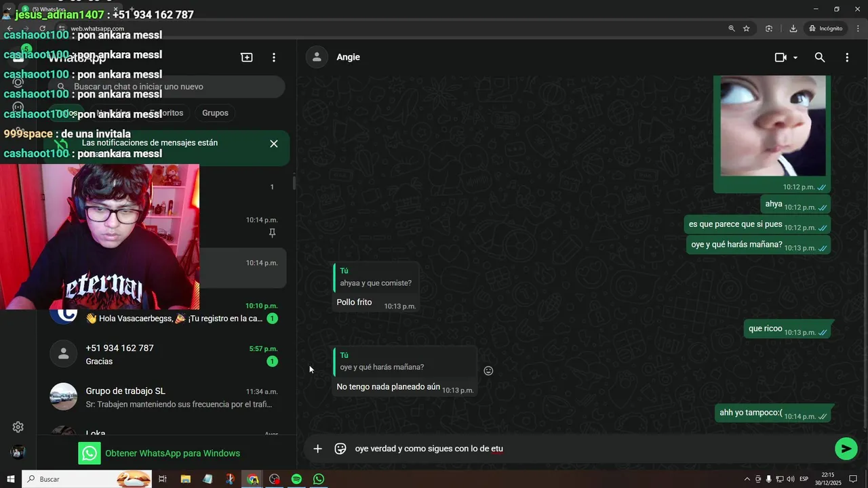
Task: Bookmark this page with the star icon
Action: tap(747, 28)
